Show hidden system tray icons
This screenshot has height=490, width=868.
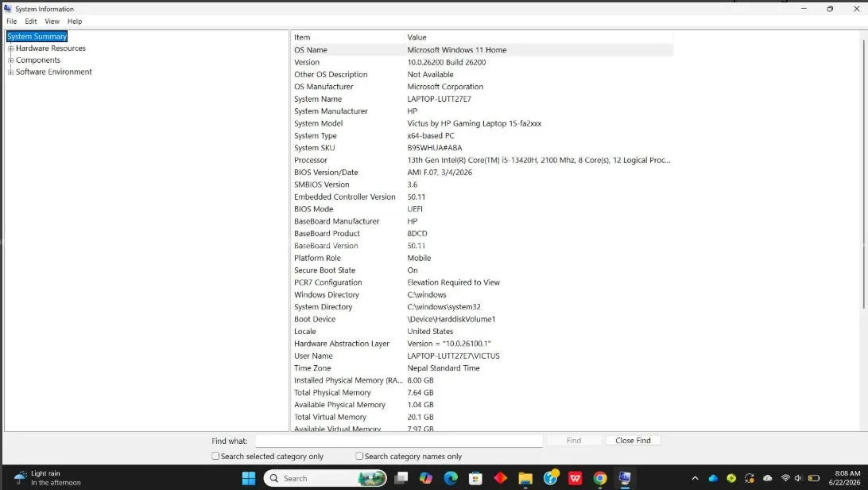point(696,478)
